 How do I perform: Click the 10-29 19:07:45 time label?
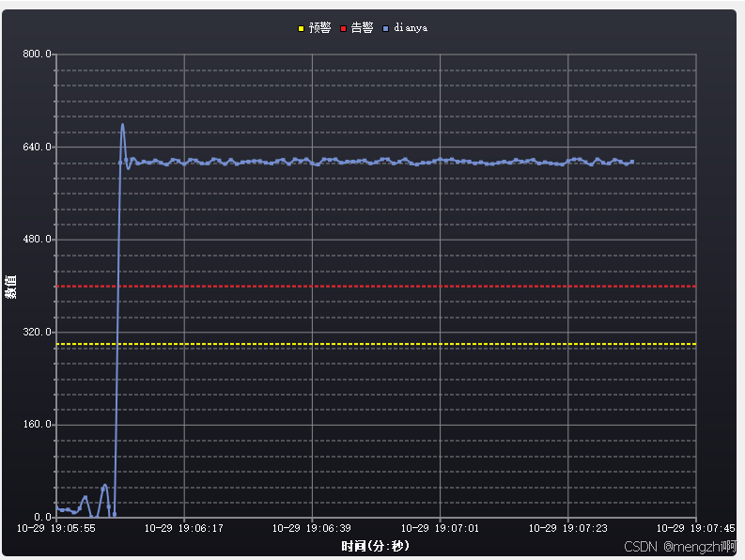pyautogui.click(x=695, y=528)
